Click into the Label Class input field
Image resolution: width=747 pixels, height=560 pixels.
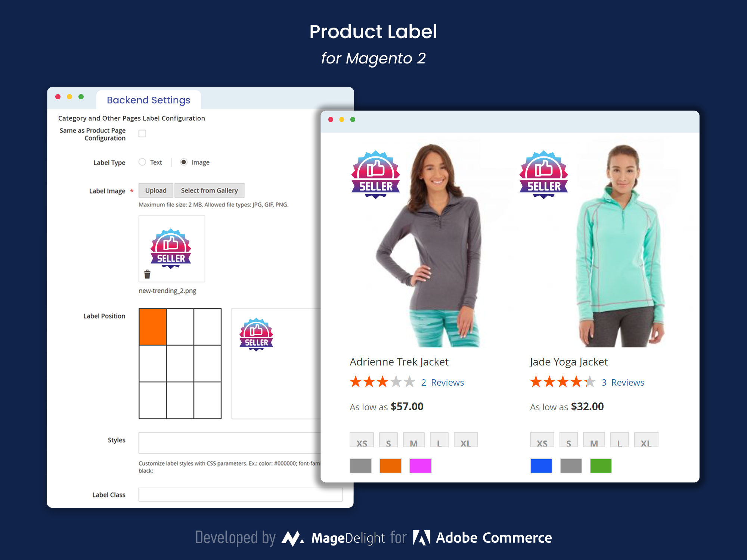241,495
